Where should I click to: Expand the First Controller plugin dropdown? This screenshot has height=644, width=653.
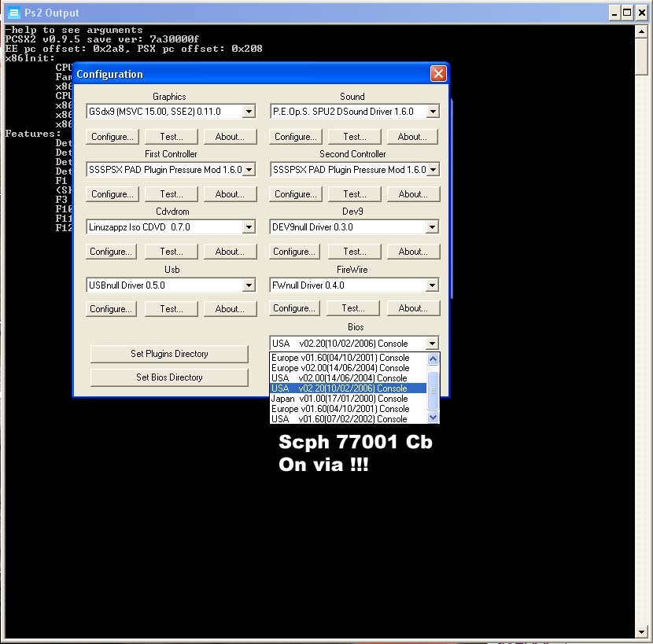click(249, 169)
